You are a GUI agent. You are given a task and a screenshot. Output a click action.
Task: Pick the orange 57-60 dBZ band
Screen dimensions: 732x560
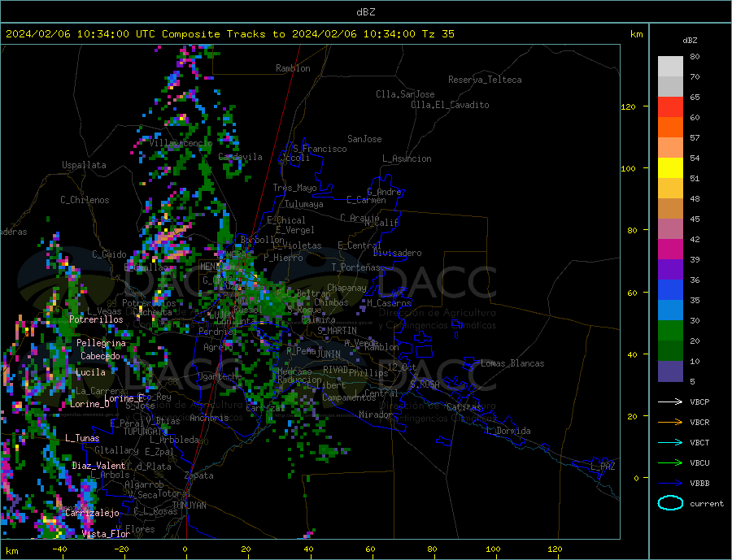click(670, 128)
